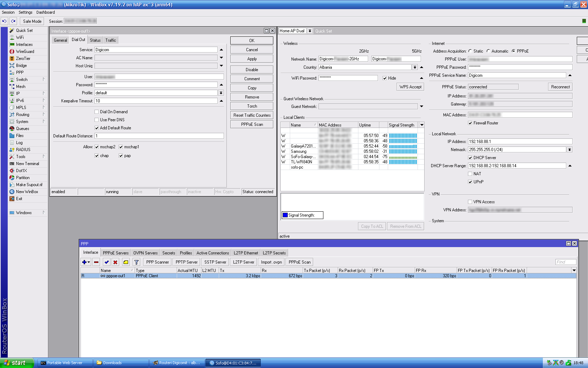The image size is (588, 368).
Task: Toggle the Firewall Router checkbox
Action: [x=470, y=123]
